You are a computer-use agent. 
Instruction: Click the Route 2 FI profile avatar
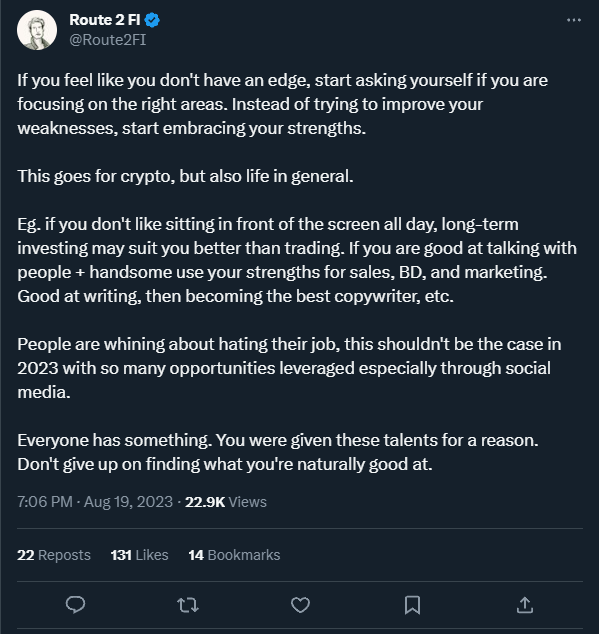pyautogui.click(x=37, y=30)
